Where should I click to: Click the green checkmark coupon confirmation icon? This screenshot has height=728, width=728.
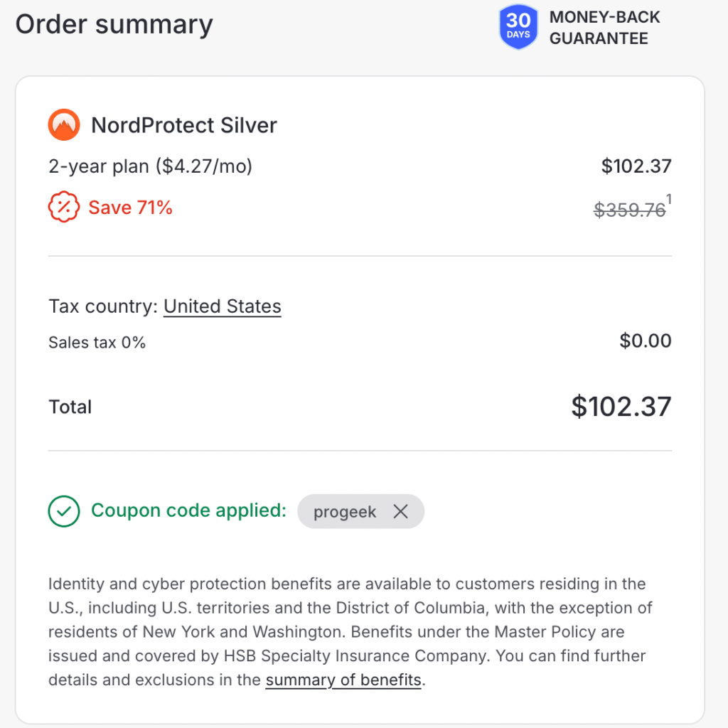click(63, 510)
